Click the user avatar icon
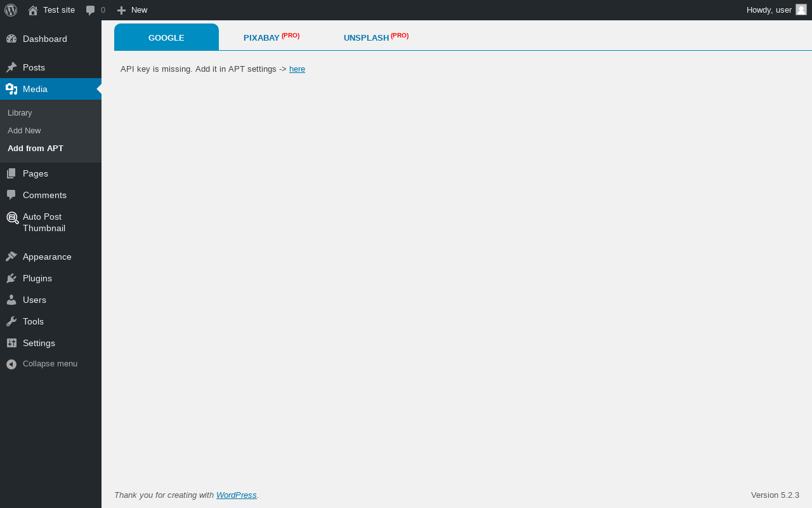The width and height of the screenshot is (812, 508). coord(801,10)
